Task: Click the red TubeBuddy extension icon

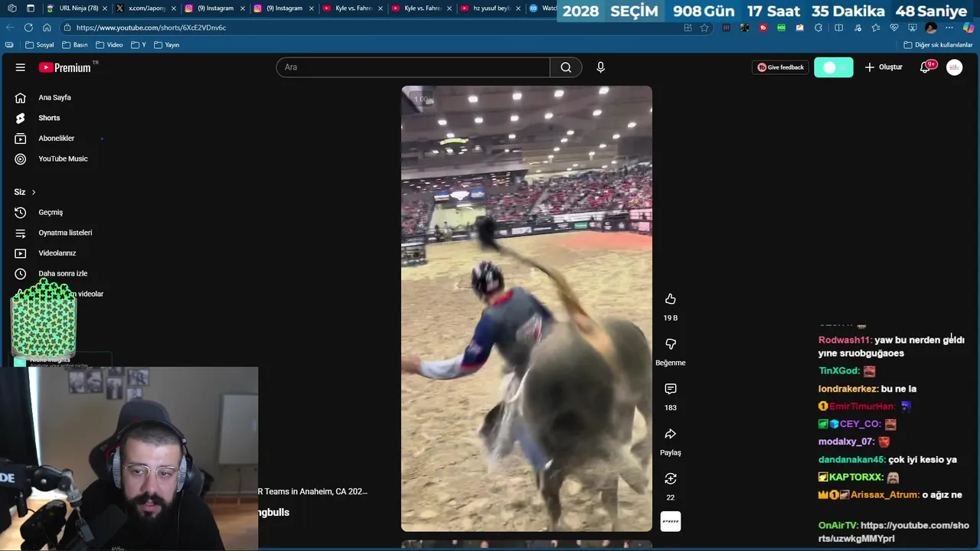Action: [763, 28]
